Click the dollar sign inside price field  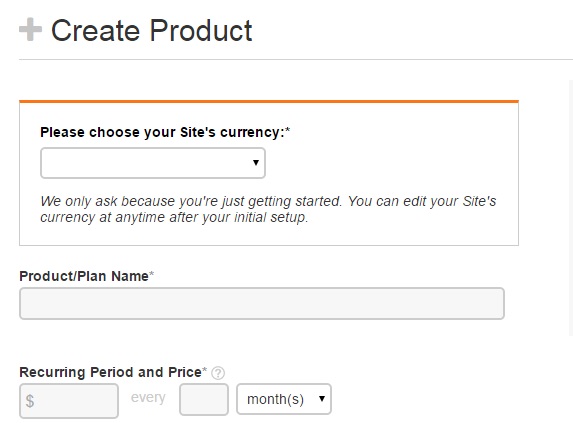[x=30, y=401]
